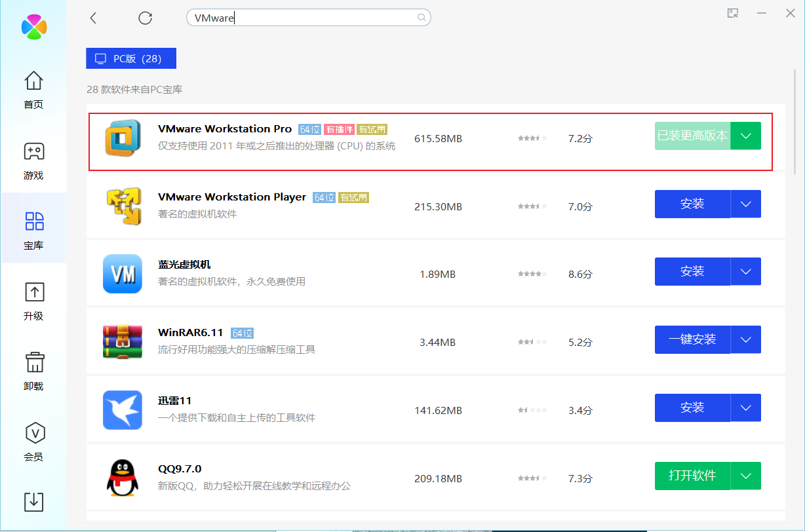The height and width of the screenshot is (532, 805).
Task: Click the 5.2分 score text
Action: coord(580,342)
